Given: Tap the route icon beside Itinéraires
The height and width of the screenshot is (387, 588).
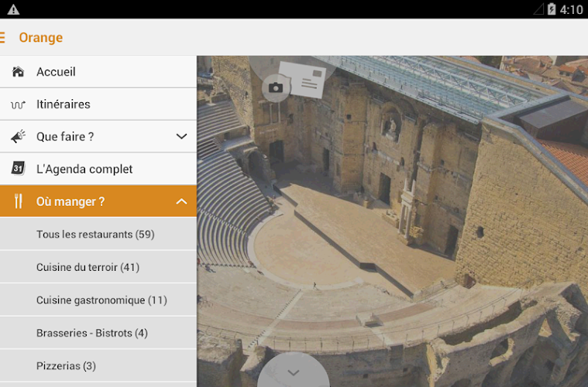Looking at the screenshot, I should click(18, 104).
